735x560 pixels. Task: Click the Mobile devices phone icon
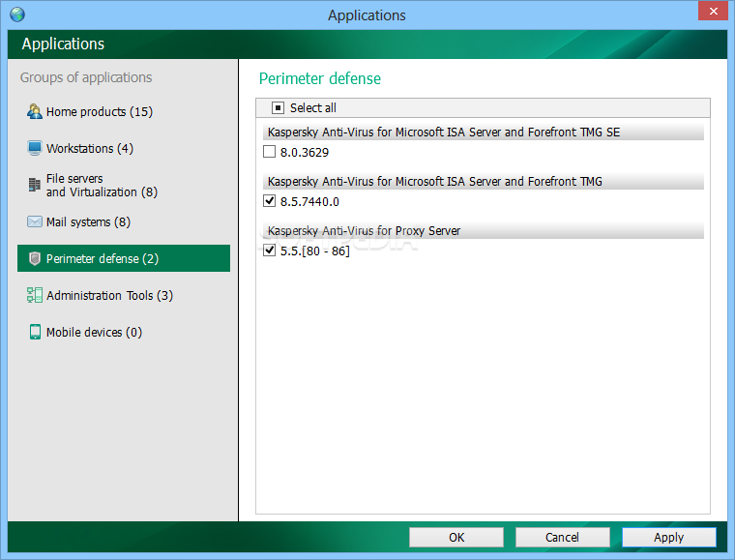pyautogui.click(x=35, y=332)
